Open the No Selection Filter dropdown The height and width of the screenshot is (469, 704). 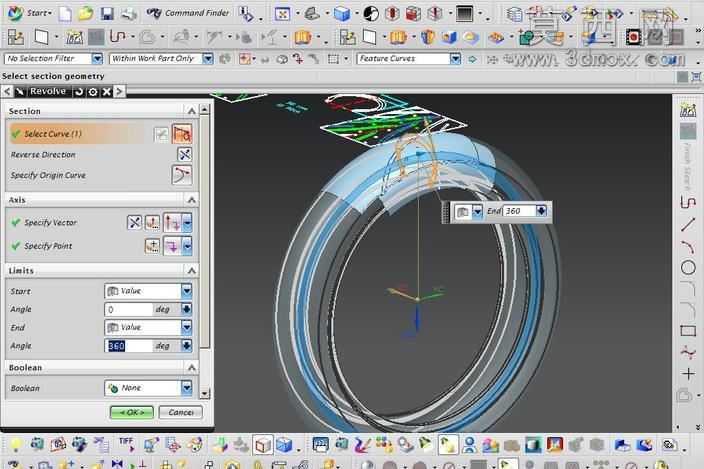[97, 58]
